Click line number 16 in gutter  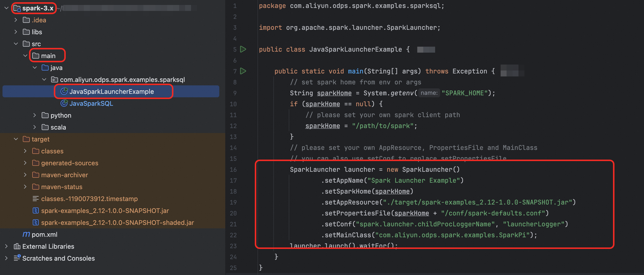(233, 170)
